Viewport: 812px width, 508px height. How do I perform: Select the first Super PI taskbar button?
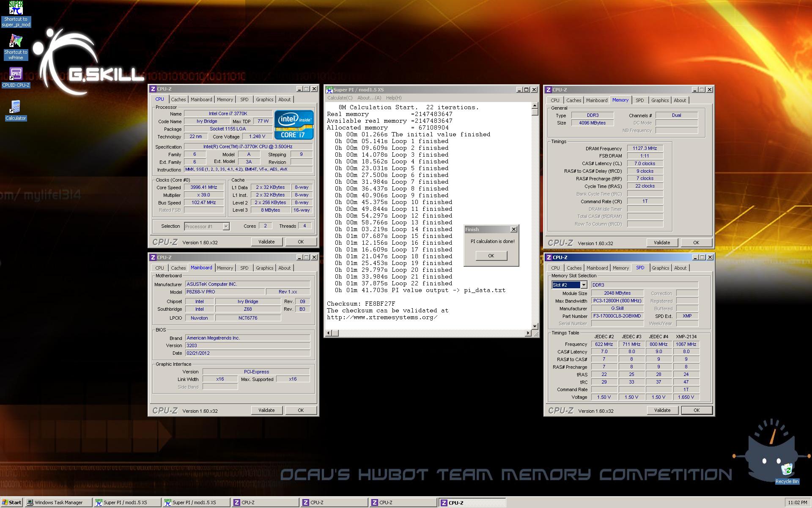127,502
